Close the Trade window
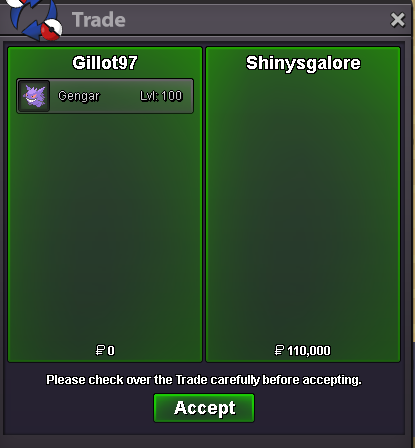This screenshot has height=448, width=415. (398, 20)
